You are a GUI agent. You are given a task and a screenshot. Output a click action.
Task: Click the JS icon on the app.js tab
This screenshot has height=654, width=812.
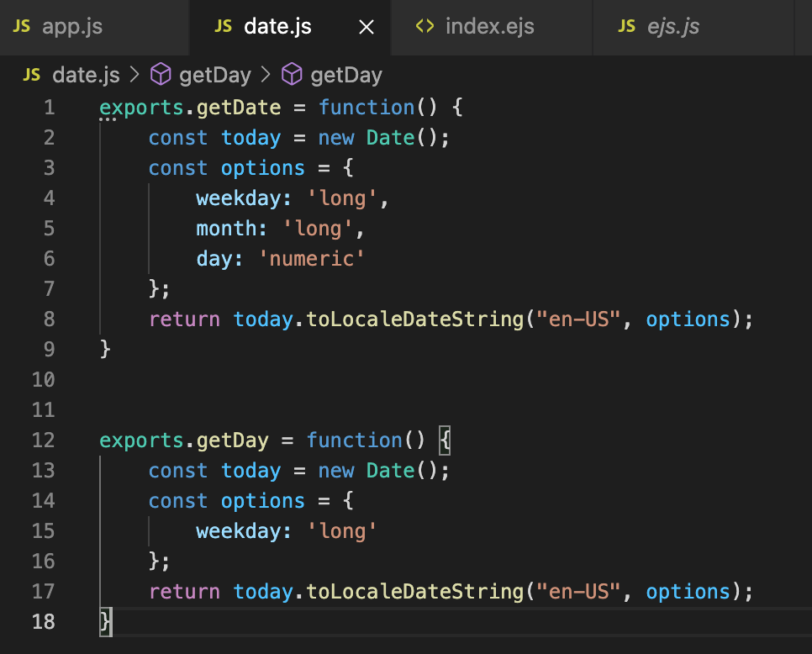coord(21,26)
